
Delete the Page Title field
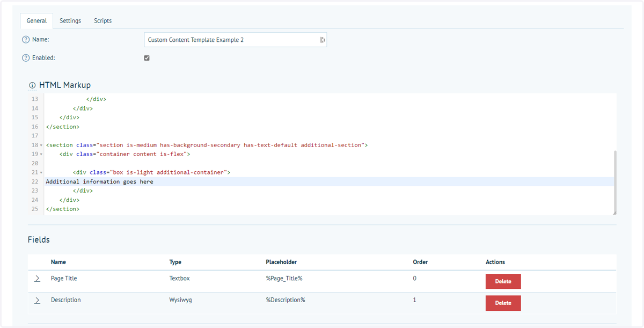point(503,281)
